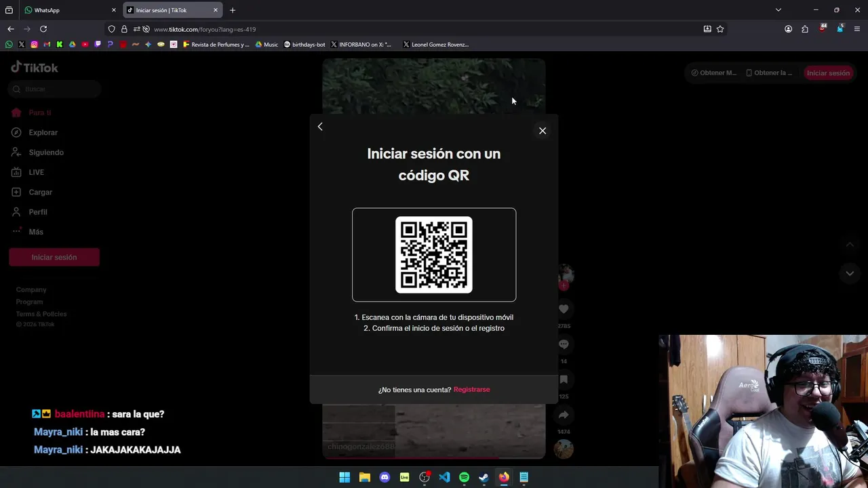The width and height of the screenshot is (868, 488).
Task: Expand the Terms & Policies footer section
Action: click(x=41, y=314)
